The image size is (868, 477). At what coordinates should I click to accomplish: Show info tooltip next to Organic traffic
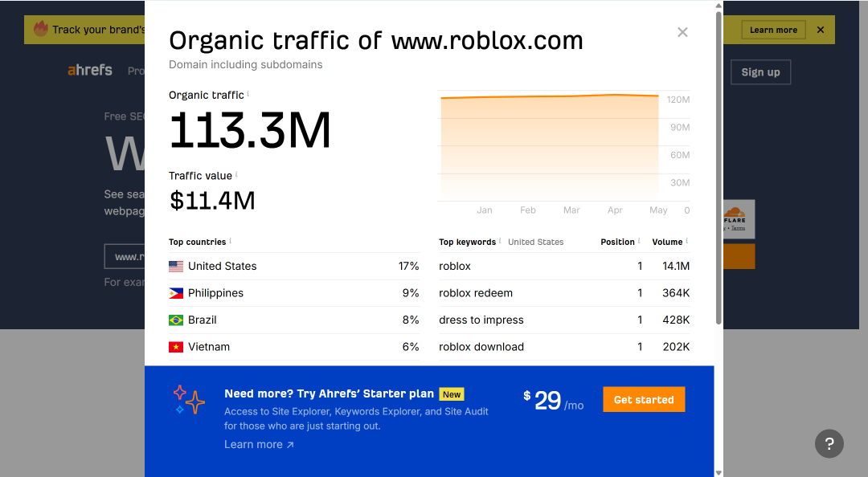(248, 93)
